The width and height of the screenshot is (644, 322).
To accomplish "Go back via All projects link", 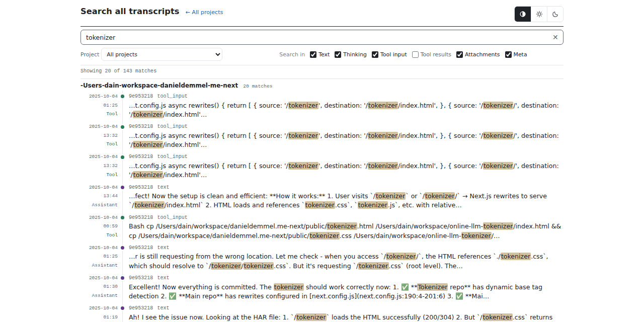I will (204, 12).
